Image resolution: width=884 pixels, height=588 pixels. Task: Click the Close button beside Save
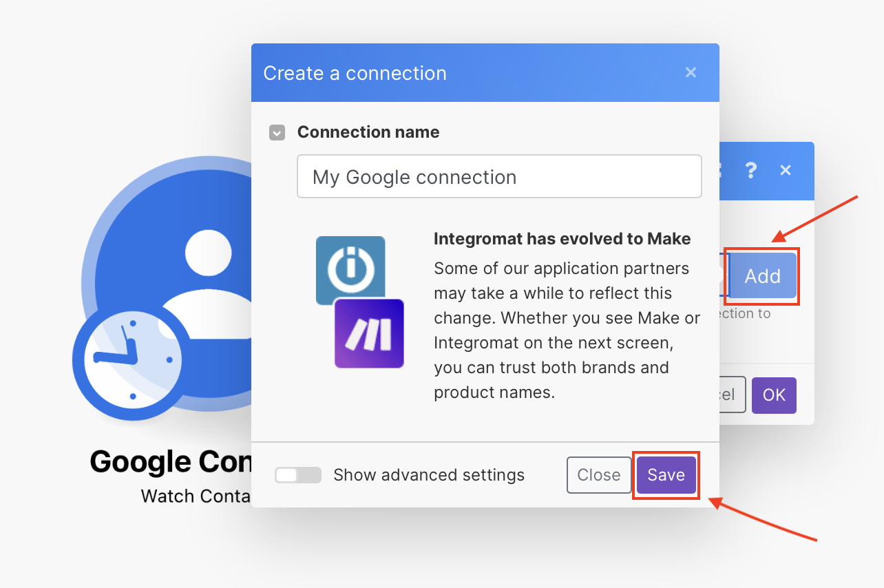point(598,475)
